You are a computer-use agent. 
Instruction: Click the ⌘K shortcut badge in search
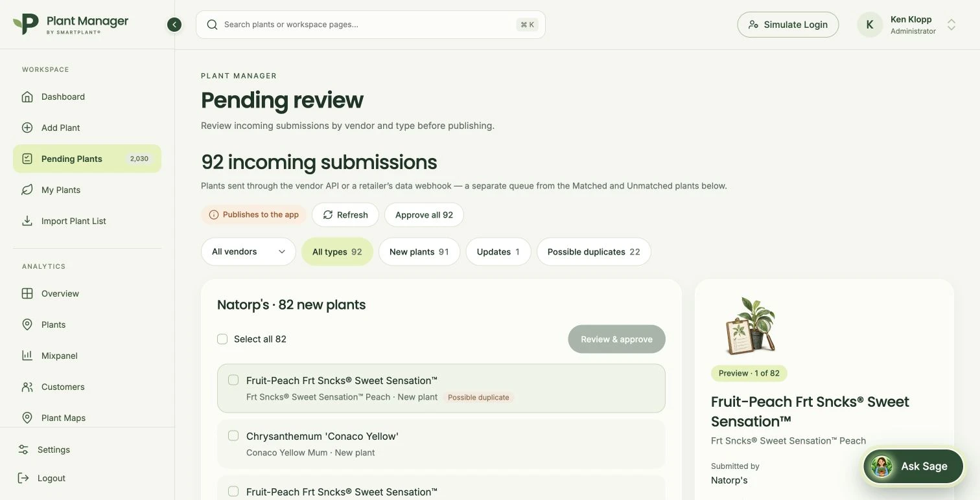point(528,25)
